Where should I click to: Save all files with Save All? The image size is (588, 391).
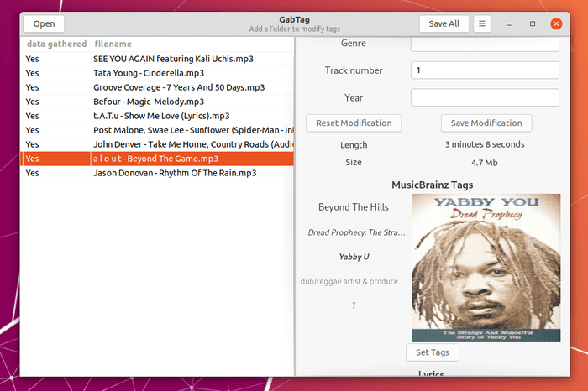pos(444,23)
